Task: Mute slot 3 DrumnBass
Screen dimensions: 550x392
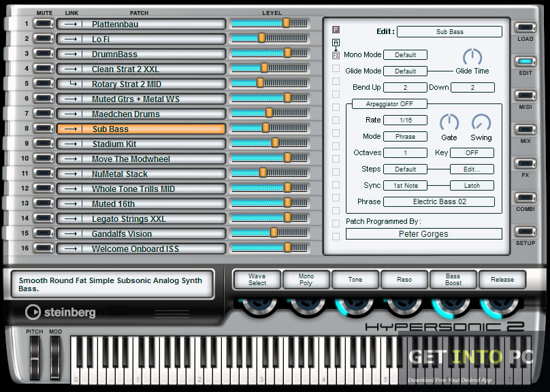Action: pos(44,54)
